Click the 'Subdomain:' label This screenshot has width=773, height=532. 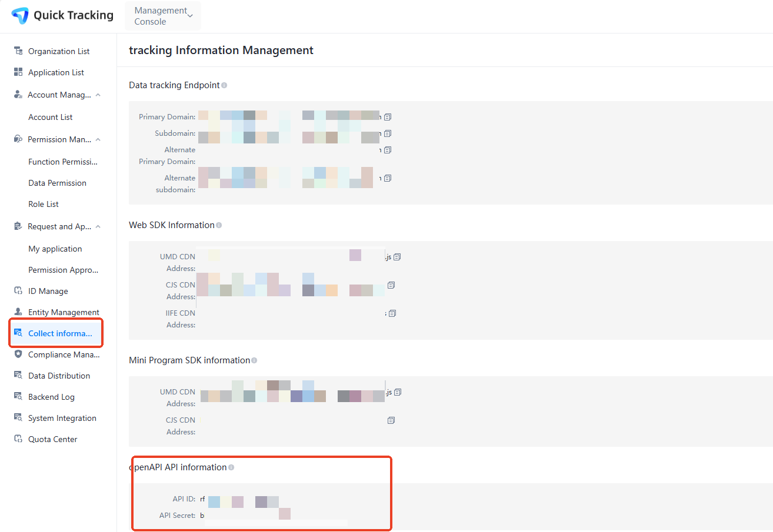[x=175, y=133]
